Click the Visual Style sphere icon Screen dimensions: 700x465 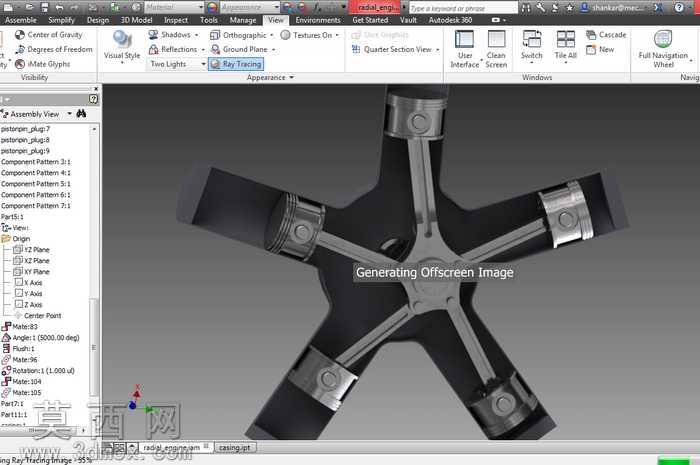(122, 39)
